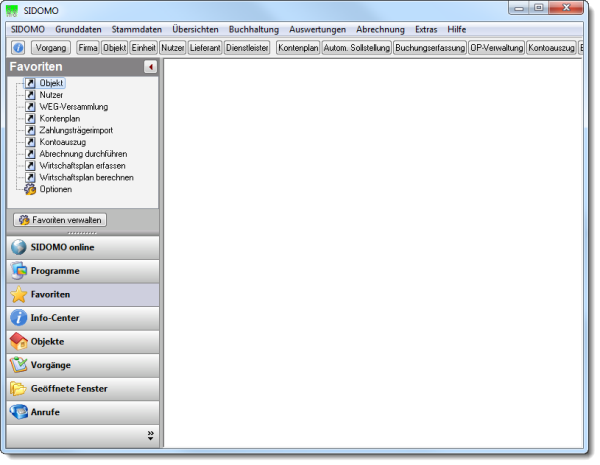Click the telephone icon of Anrufe
This screenshot has height=465, width=600.
pyautogui.click(x=18, y=412)
